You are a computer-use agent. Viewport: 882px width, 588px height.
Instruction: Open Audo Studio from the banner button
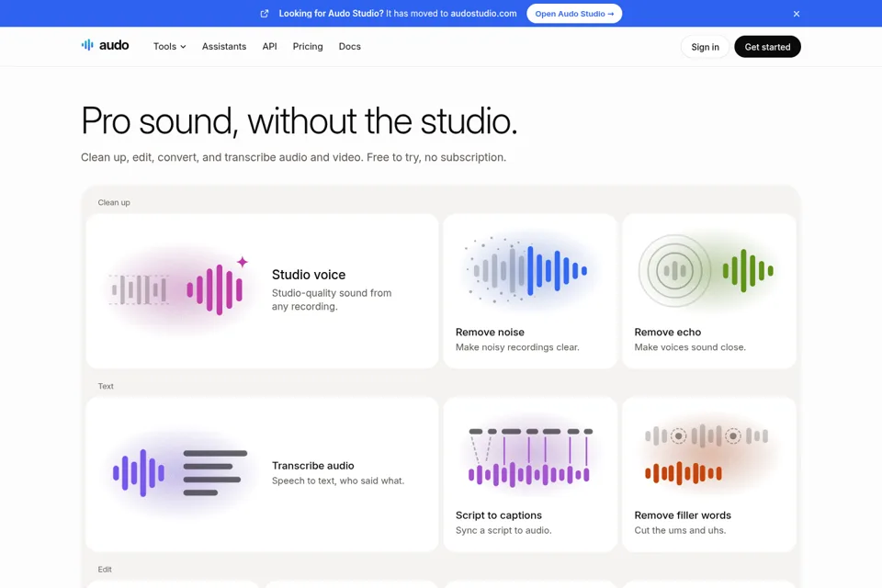click(x=574, y=14)
